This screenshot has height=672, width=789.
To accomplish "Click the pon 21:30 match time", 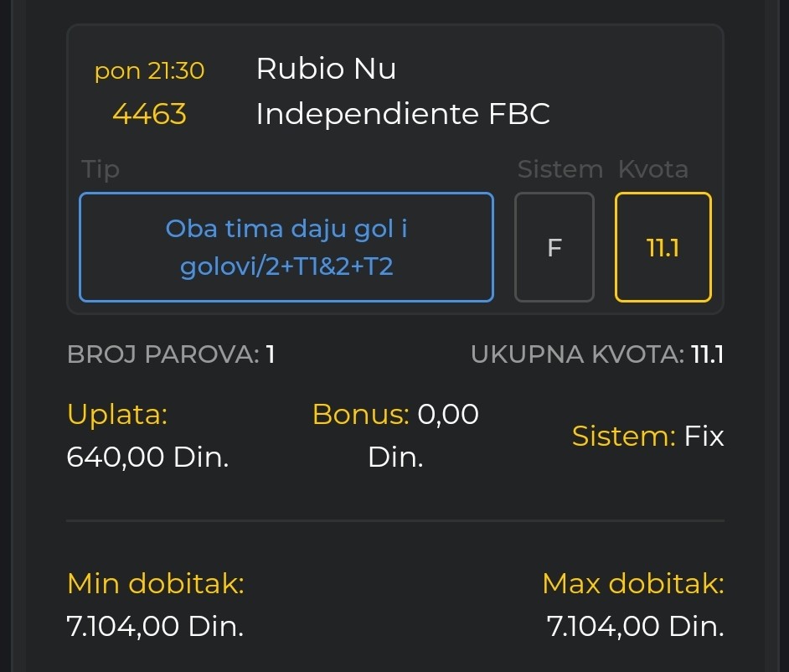I will (x=149, y=70).
